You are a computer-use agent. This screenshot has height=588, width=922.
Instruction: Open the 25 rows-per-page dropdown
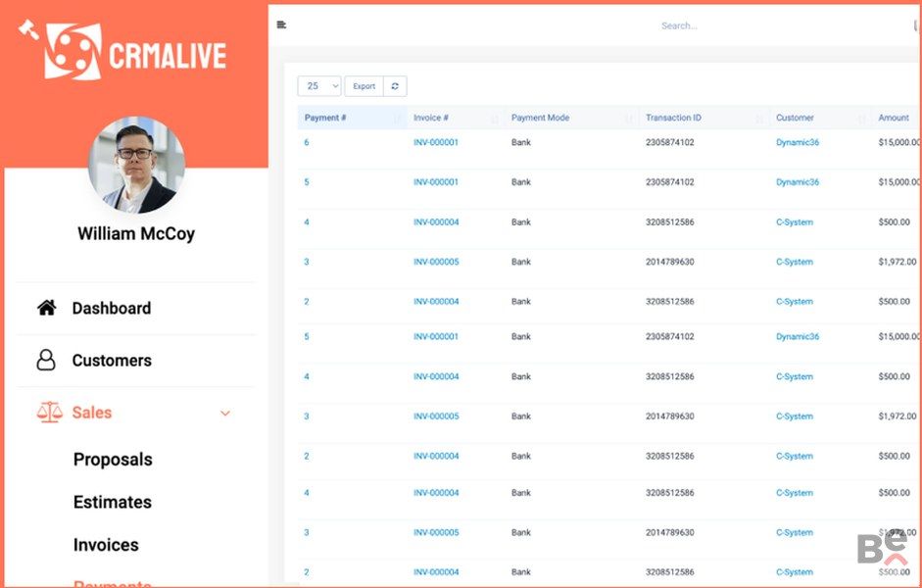click(318, 86)
